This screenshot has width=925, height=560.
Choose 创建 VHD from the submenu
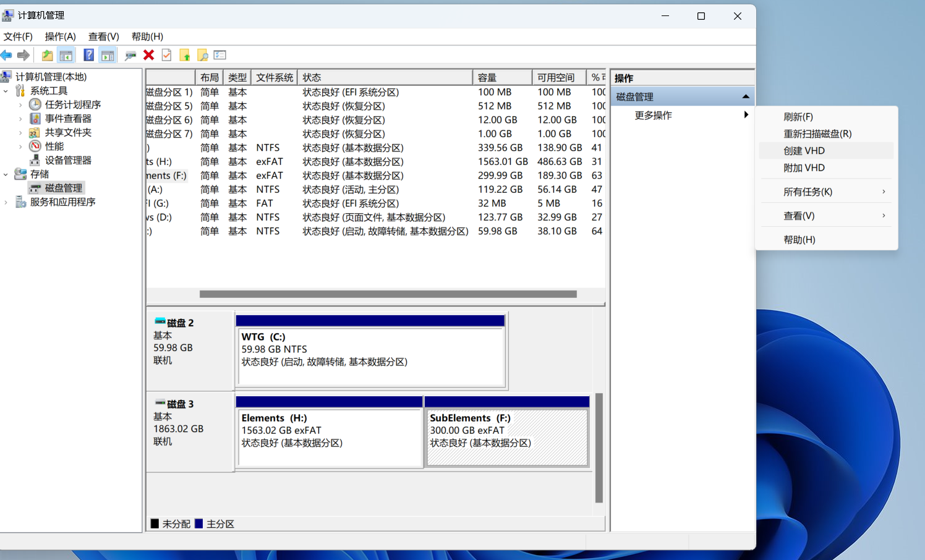click(826, 151)
